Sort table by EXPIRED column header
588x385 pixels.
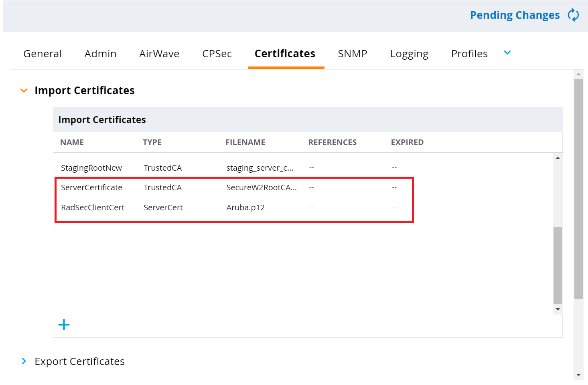pos(407,142)
